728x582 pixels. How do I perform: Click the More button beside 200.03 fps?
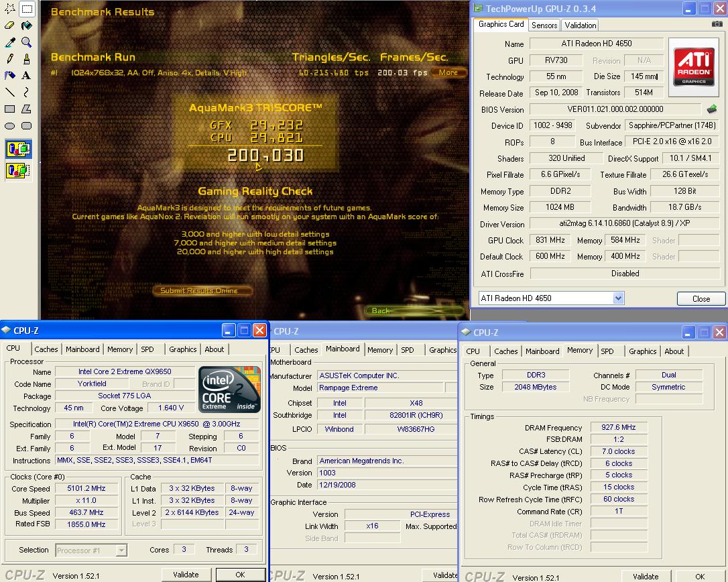point(448,72)
